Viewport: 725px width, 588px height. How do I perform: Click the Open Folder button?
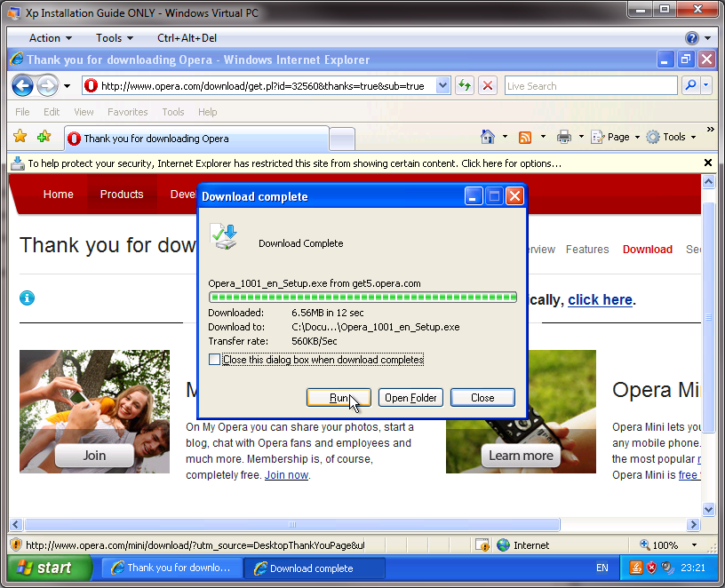410,398
